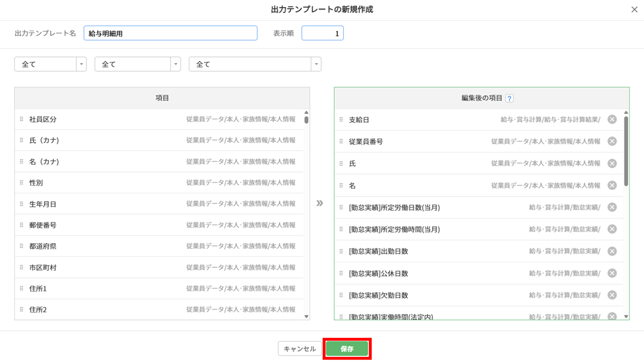Remove 従業員番号 from edited items list

click(x=612, y=142)
